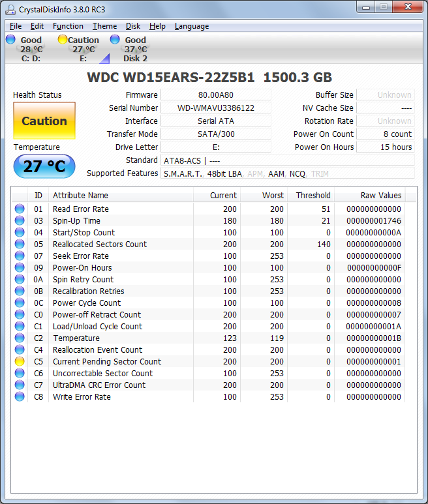Click the CrystalDiskInfo title bar icon
The width and height of the screenshot is (428, 504).
[10, 9]
